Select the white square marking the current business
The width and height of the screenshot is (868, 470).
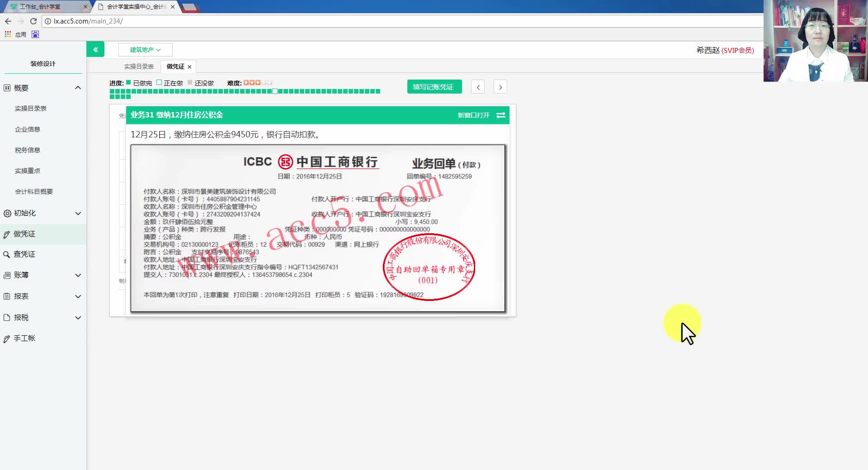(275, 91)
